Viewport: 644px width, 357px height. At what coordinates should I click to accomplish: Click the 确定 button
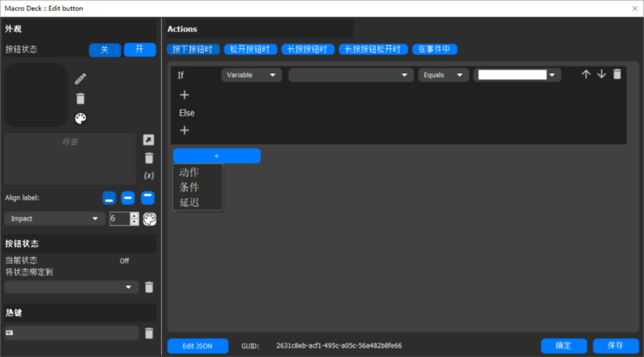563,346
